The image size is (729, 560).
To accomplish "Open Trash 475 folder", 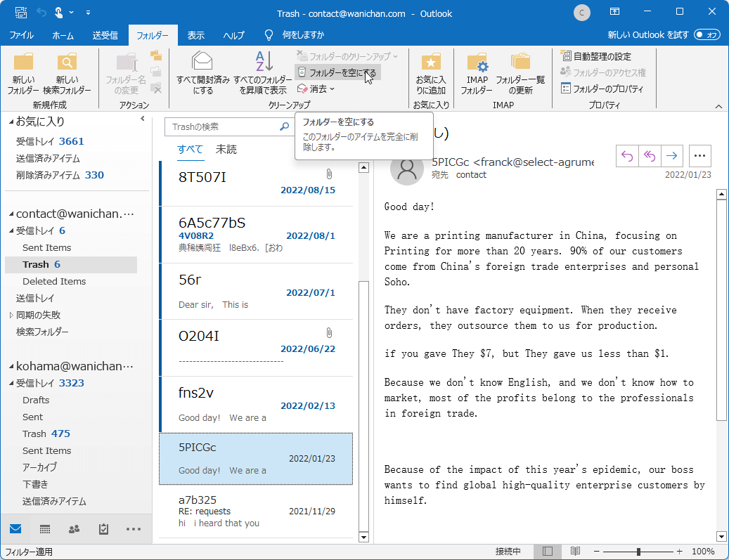I will click(x=46, y=434).
